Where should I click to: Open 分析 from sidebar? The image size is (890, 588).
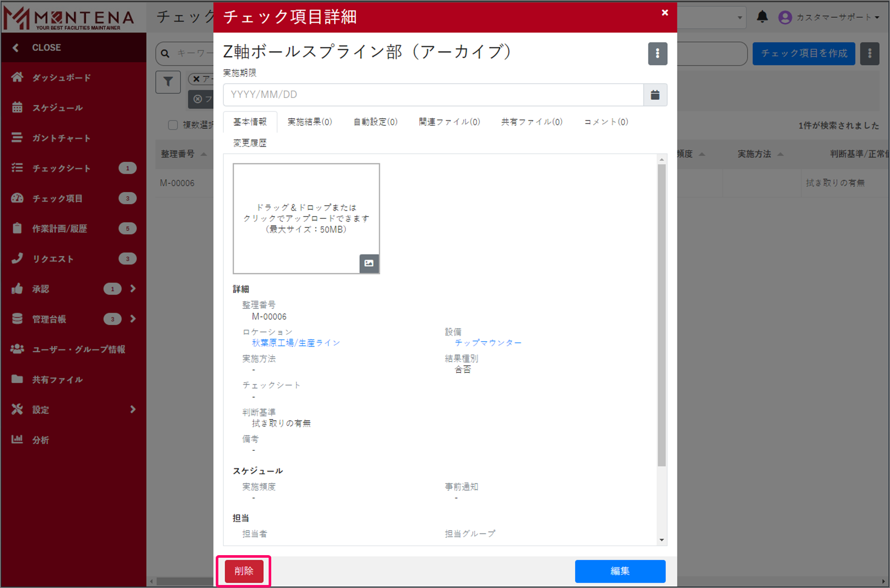coord(41,440)
